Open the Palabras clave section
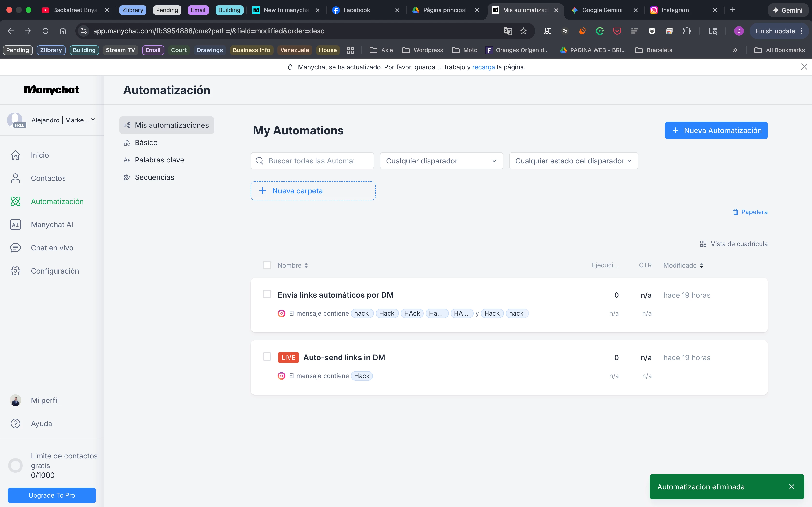 tap(159, 160)
